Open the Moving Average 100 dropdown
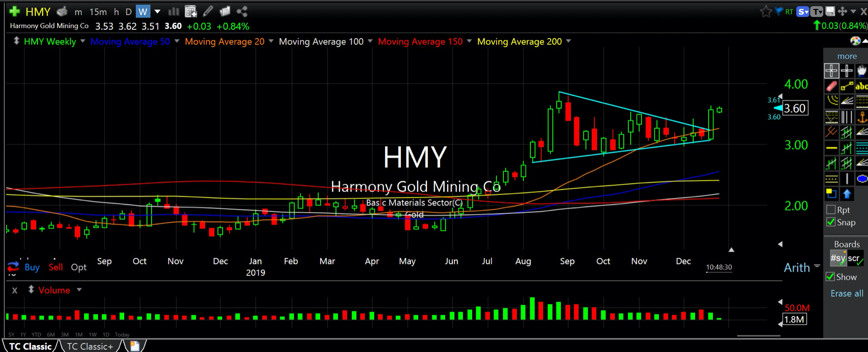The height and width of the screenshot is (352, 868). 370,41
